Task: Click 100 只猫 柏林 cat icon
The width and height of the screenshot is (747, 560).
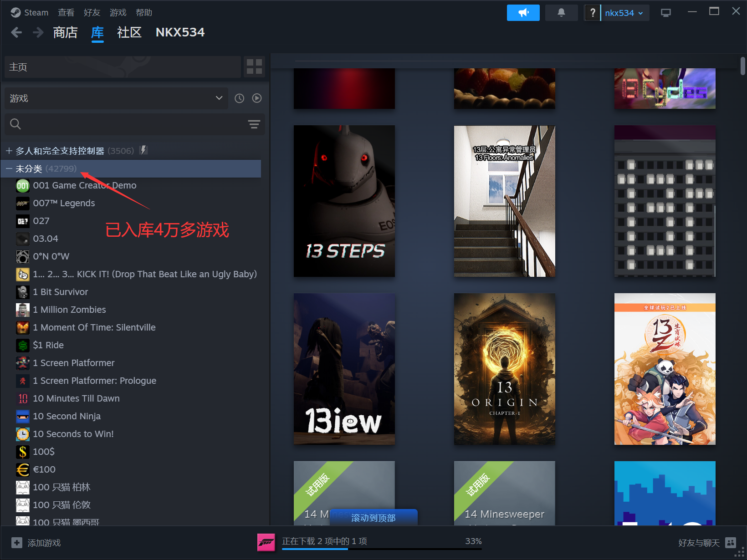Action: click(x=23, y=487)
